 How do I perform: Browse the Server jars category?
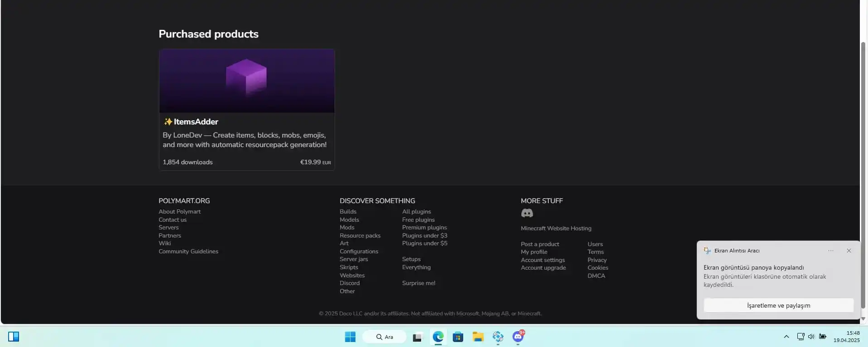click(x=354, y=259)
